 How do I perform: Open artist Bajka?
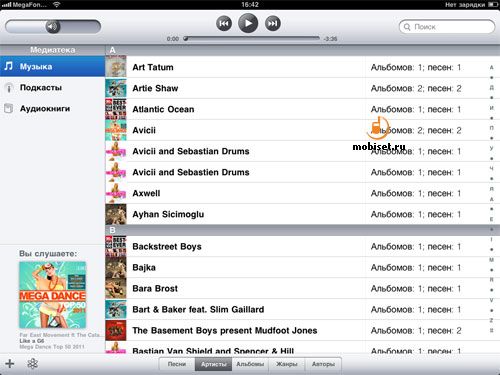[303, 267]
